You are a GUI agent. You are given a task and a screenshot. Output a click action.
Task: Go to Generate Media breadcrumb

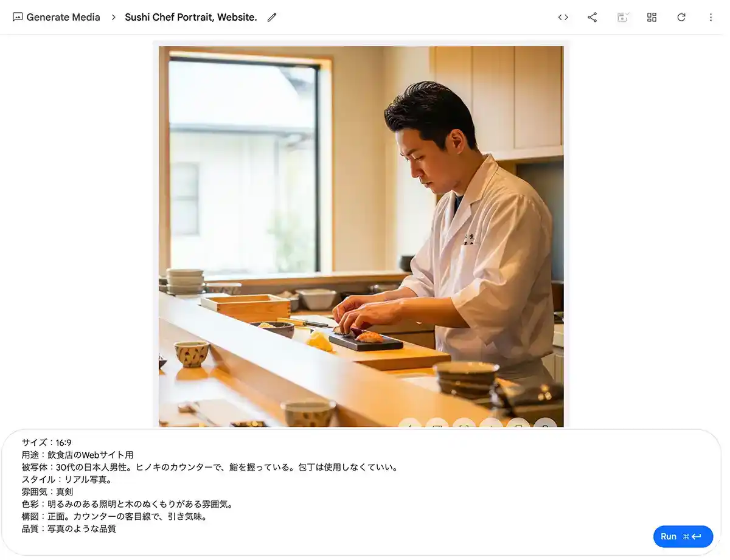click(x=63, y=17)
